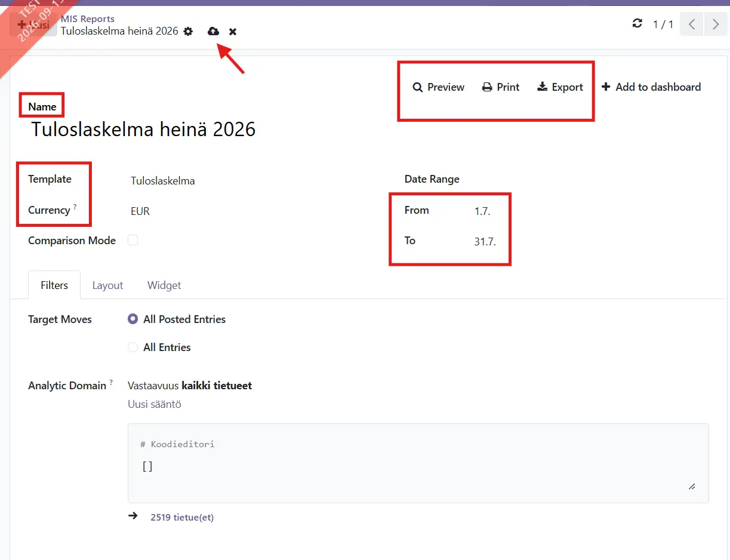Go to next record arrow
Screen dimensions: 730x560
point(715,24)
